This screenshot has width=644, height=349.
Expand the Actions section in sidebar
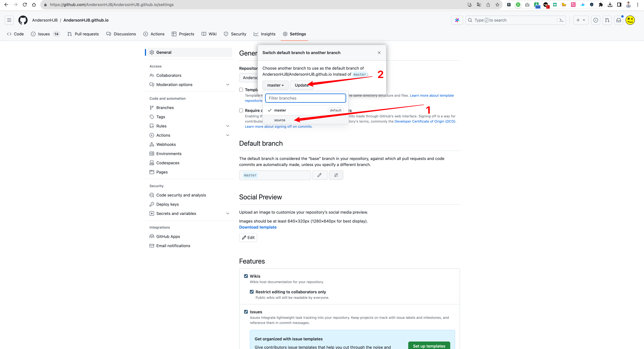228,135
